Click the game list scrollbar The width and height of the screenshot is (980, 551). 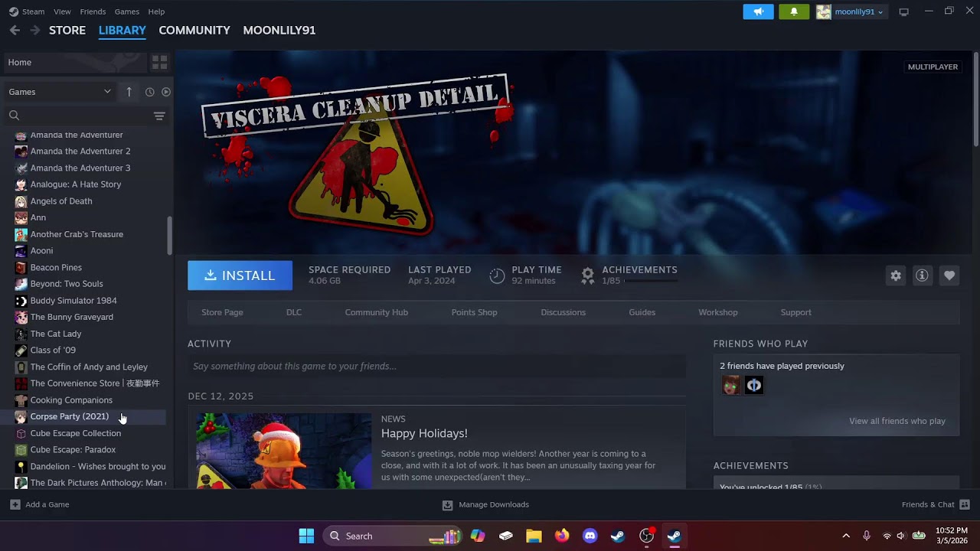pyautogui.click(x=169, y=236)
